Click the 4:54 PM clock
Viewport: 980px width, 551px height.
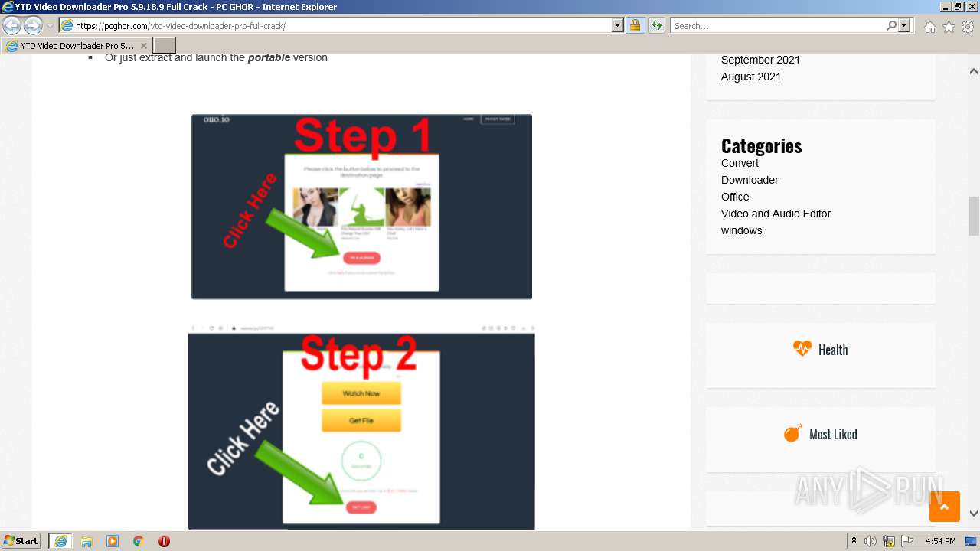click(x=940, y=541)
